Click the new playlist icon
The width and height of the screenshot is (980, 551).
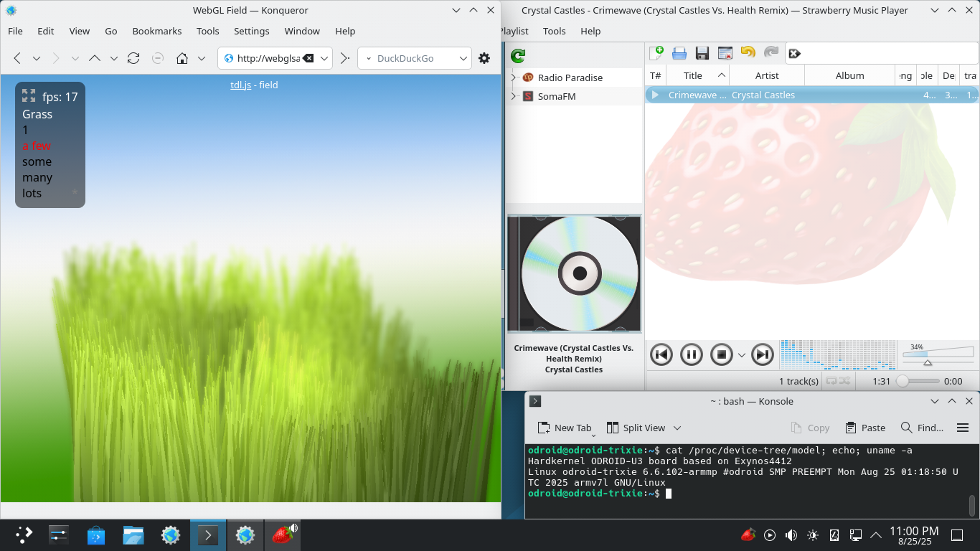(656, 53)
